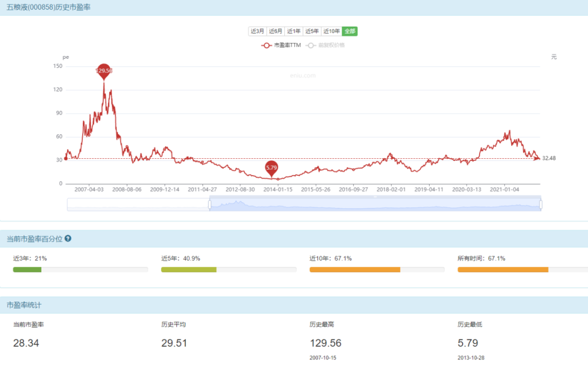
Task: Click the 近3年 21% green progress bar
Action: click(x=27, y=269)
